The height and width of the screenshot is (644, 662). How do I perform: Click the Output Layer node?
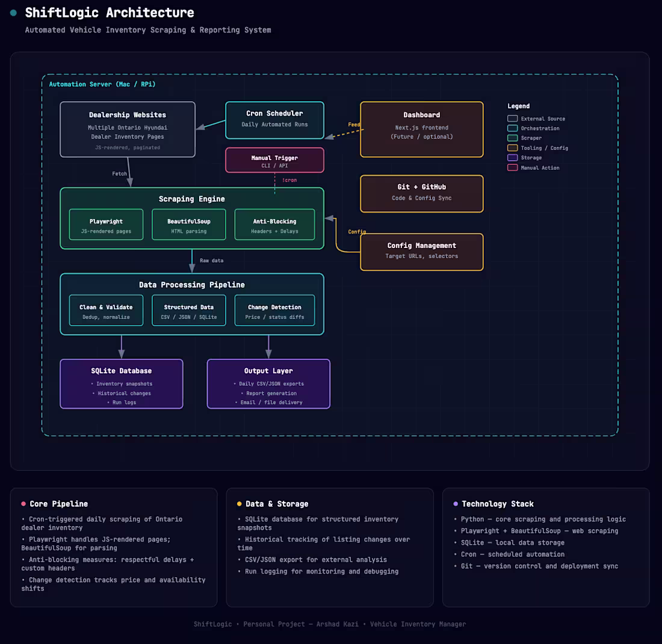pyautogui.click(x=268, y=384)
